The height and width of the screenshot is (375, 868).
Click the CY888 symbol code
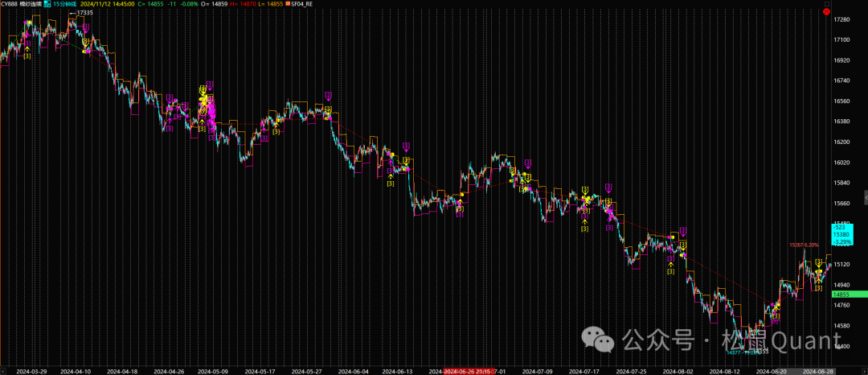tap(10, 4)
